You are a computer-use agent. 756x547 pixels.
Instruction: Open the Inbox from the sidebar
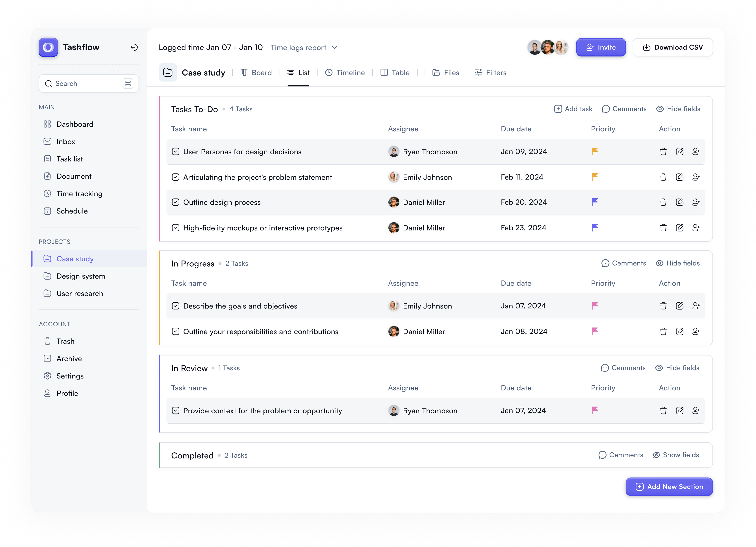[65, 141]
